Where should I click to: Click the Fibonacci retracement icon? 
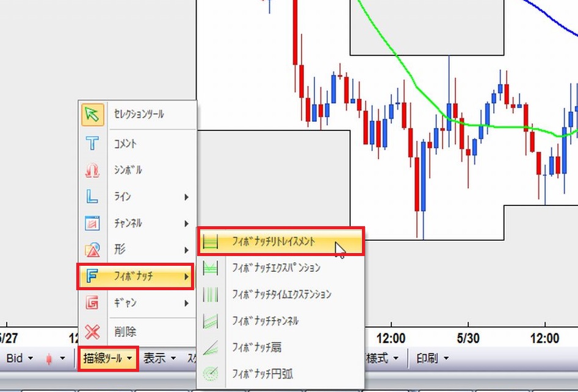[x=211, y=242]
